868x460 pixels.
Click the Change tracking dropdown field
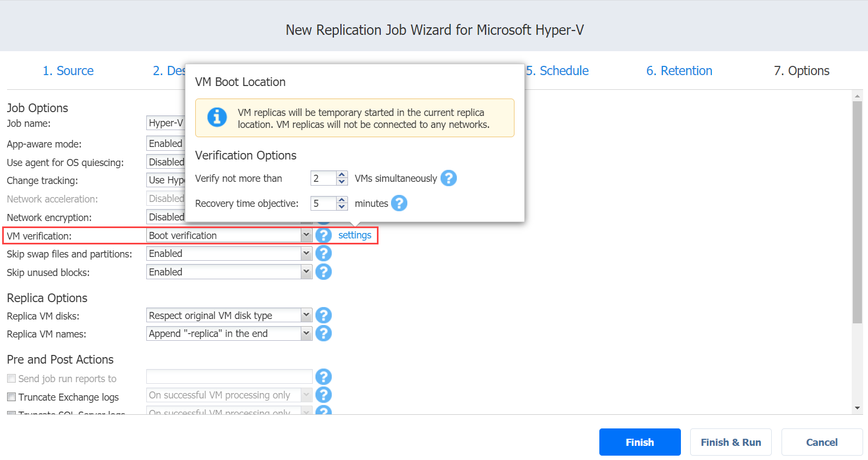point(166,180)
